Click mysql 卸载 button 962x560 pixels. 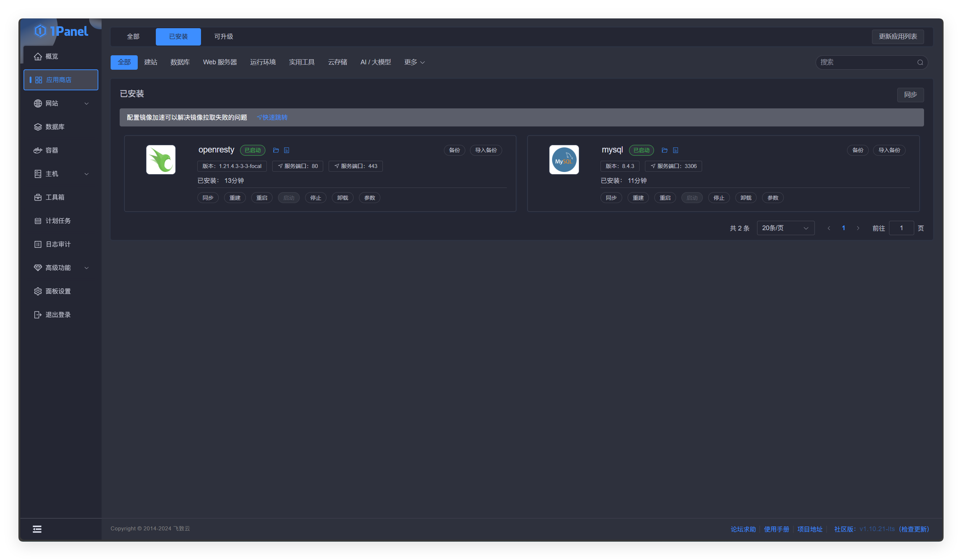point(746,198)
